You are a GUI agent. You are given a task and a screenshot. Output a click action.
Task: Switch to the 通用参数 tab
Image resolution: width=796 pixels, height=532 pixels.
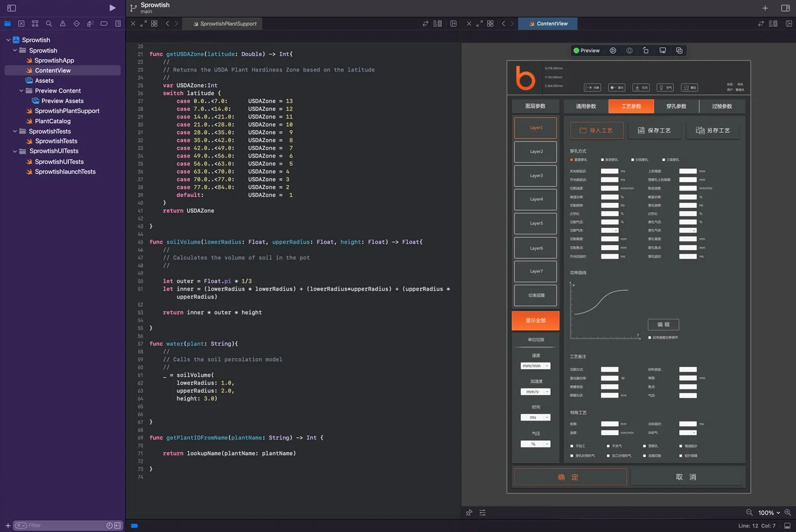click(586, 106)
